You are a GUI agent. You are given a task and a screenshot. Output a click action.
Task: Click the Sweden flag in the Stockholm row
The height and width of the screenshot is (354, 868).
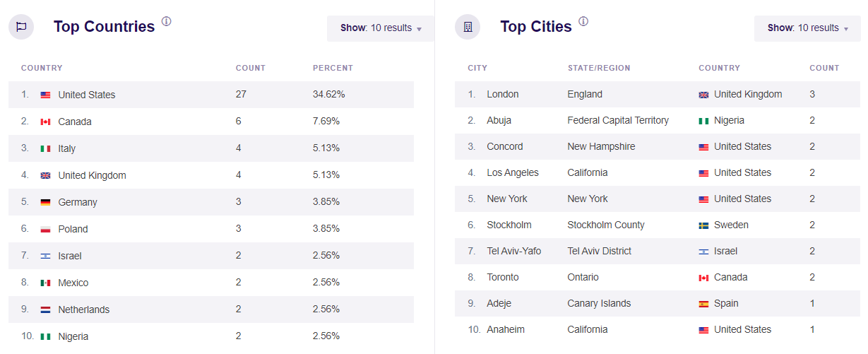[x=703, y=225]
